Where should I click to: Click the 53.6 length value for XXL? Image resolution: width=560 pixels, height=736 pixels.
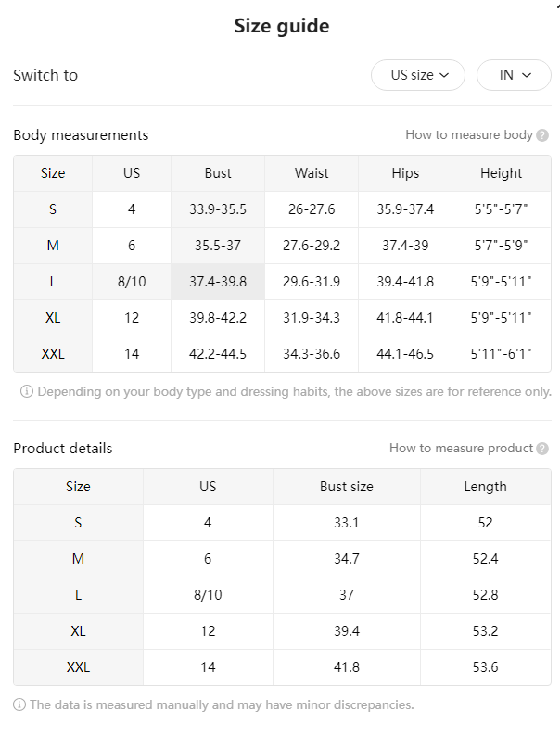click(486, 667)
